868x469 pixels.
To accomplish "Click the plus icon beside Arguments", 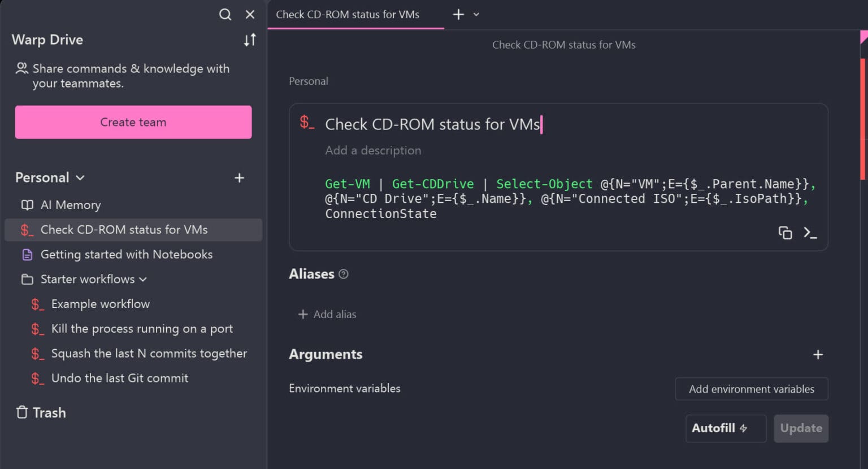I will point(818,354).
